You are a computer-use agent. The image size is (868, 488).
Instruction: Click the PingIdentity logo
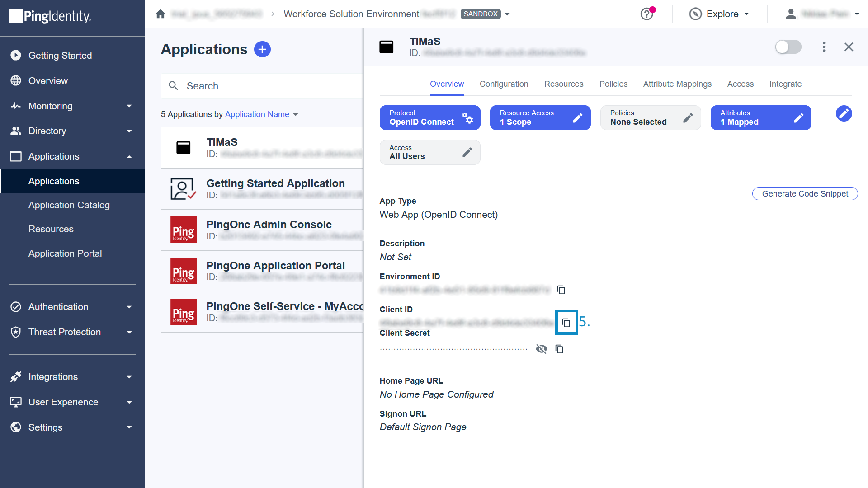coord(50,16)
